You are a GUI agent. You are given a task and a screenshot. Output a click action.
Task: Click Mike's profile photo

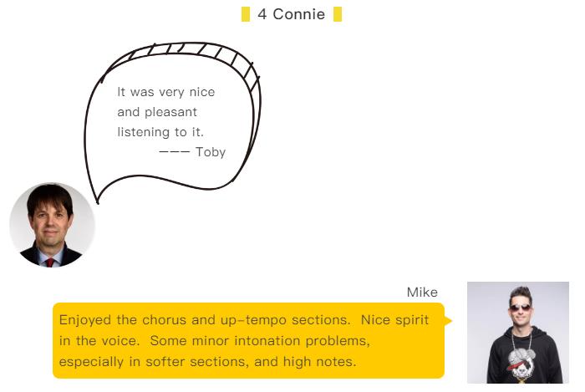[517, 332]
